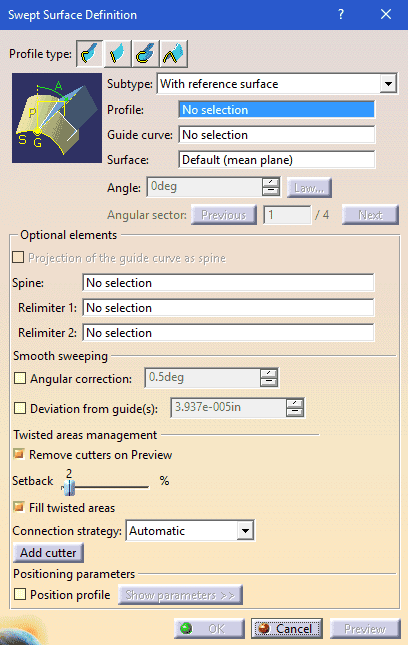Viewport: 408px width, 645px height.
Task: Click the Spine selection field
Action: pyautogui.click(x=228, y=283)
